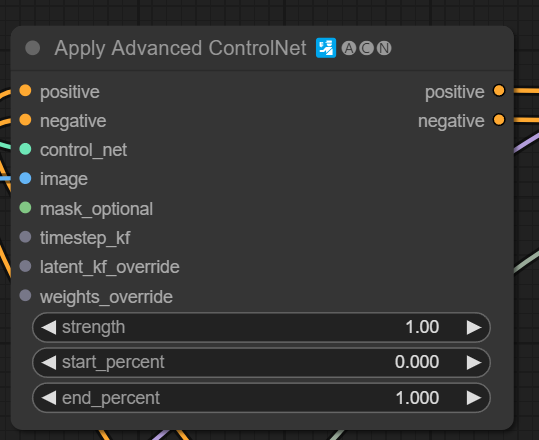The width and height of the screenshot is (539, 440).
Task: Click the blue ControlNet badge icon in title
Action: click(326, 48)
